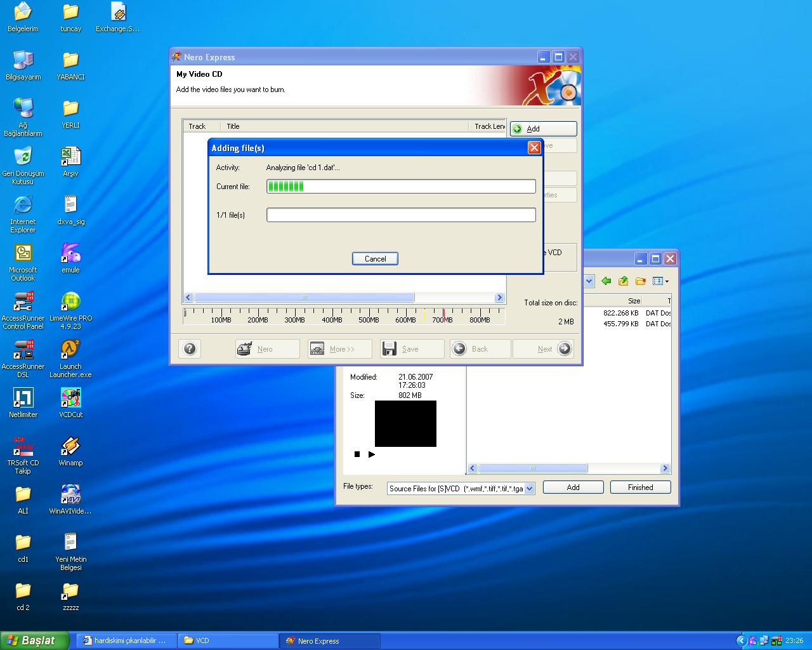Click the Size column header in file list

click(613, 300)
